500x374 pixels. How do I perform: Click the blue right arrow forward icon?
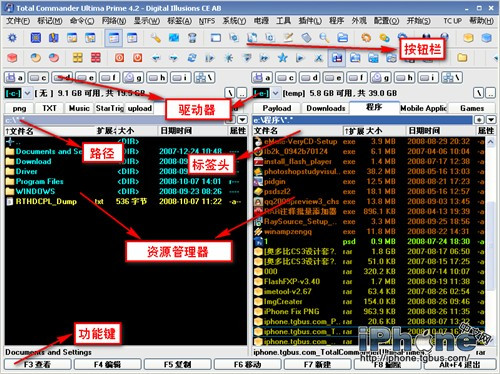tap(174, 58)
